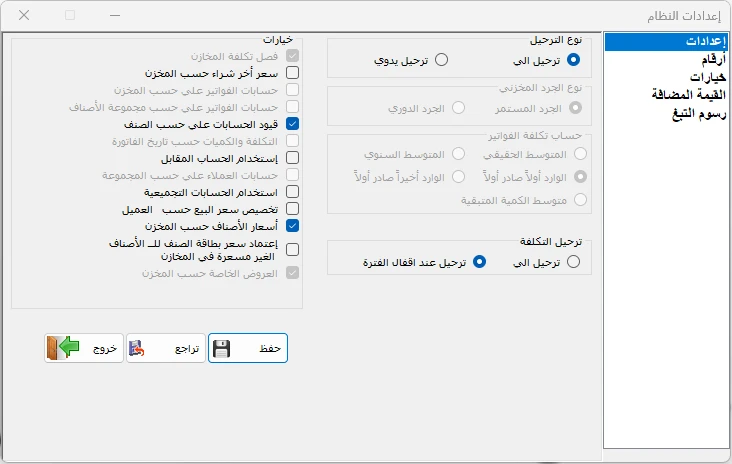Screen dimensions: 732x464
Task: Open the خيارات section in sidebar
Action: (x=708, y=77)
